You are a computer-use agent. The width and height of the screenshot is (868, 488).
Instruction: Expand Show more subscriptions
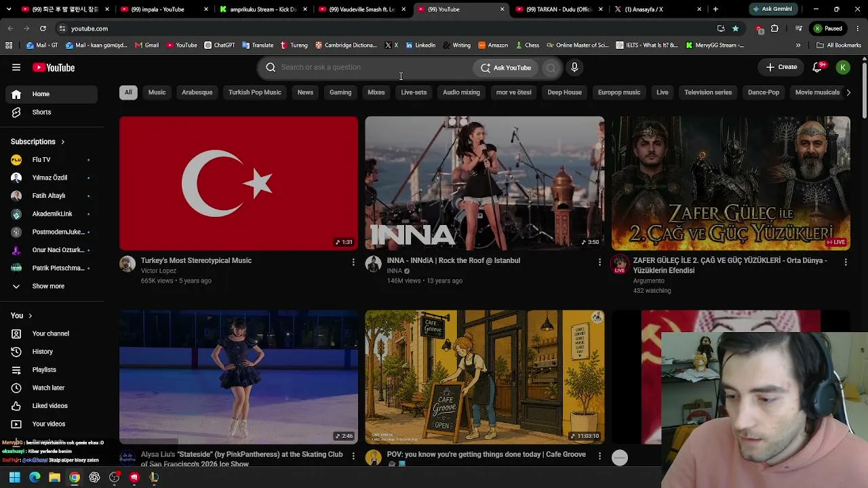[52, 286]
